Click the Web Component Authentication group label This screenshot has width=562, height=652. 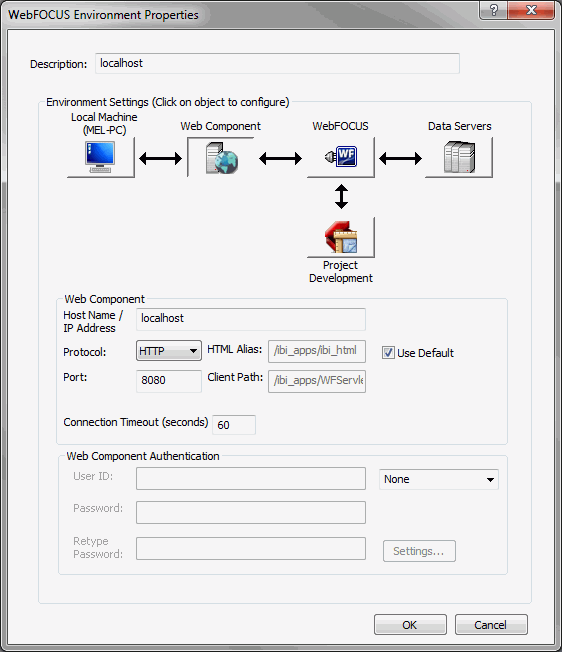click(143, 456)
